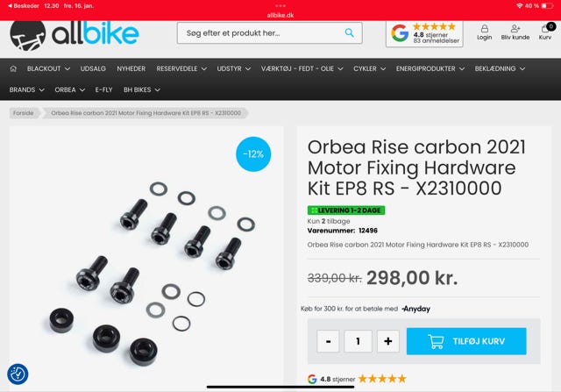The image size is (561, 392).
Task: Click the search magnifier icon
Action: [x=350, y=33]
